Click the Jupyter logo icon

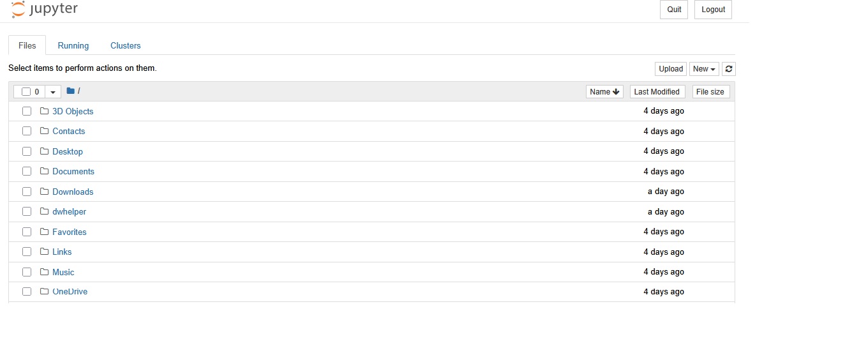(19, 8)
